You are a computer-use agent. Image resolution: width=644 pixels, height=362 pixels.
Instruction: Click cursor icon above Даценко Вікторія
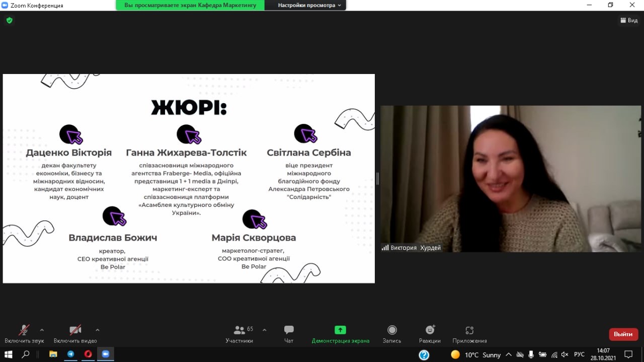[x=71, y=134]
